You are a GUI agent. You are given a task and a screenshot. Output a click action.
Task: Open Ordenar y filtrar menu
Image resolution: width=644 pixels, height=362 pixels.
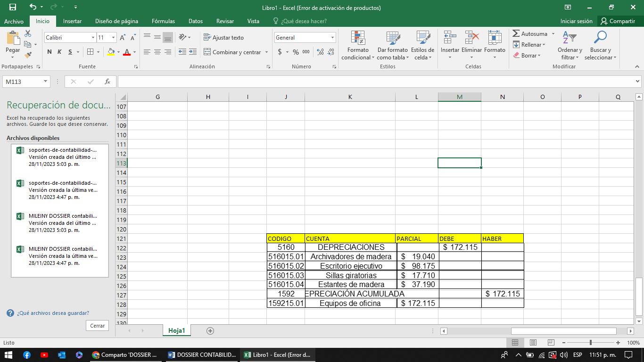pyautogui.click(x=570, y=45)
